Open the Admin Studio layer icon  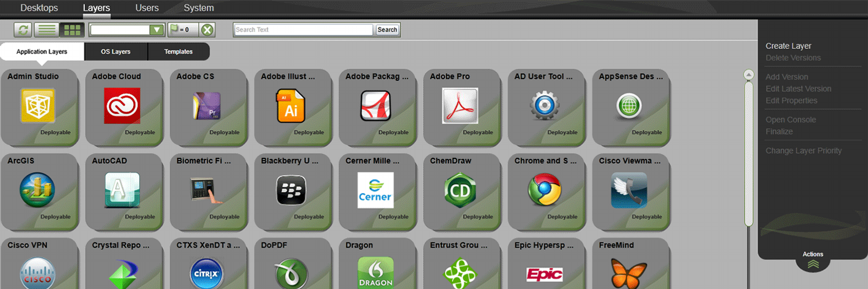coord(38,106)
